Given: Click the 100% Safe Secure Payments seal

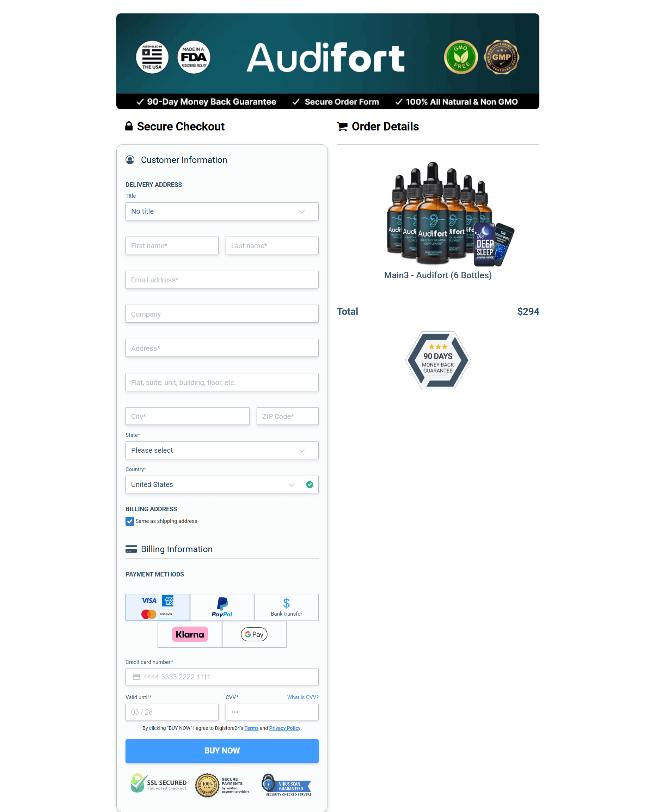Looking at the screenshot, I should click(208, 784).
